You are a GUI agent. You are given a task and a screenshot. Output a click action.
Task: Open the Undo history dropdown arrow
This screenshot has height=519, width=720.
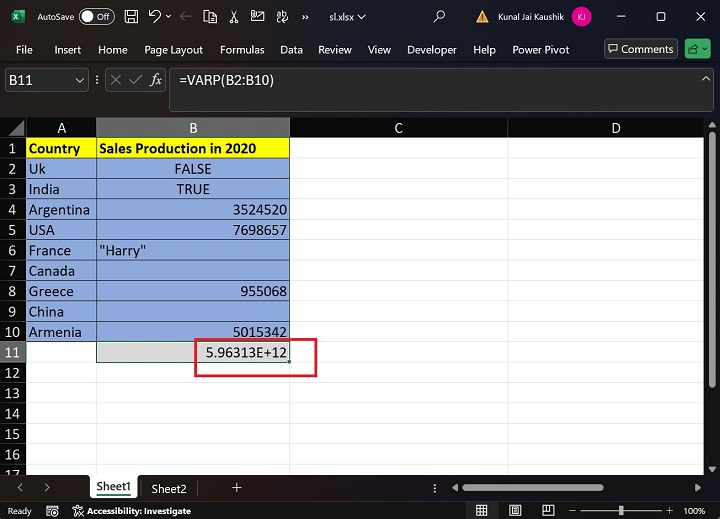pos(169,17)
